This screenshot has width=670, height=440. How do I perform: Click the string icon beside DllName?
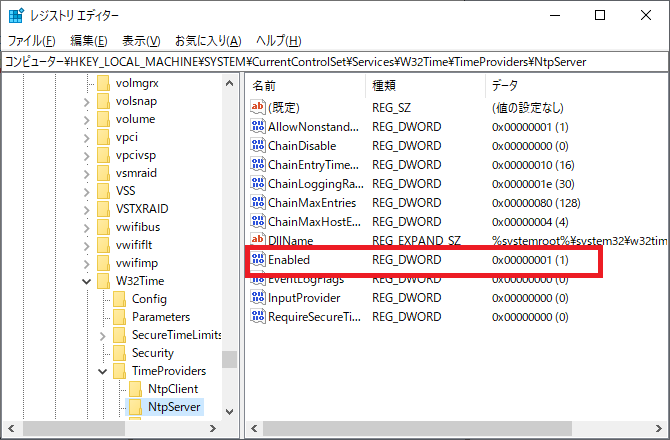coord(258,241)
